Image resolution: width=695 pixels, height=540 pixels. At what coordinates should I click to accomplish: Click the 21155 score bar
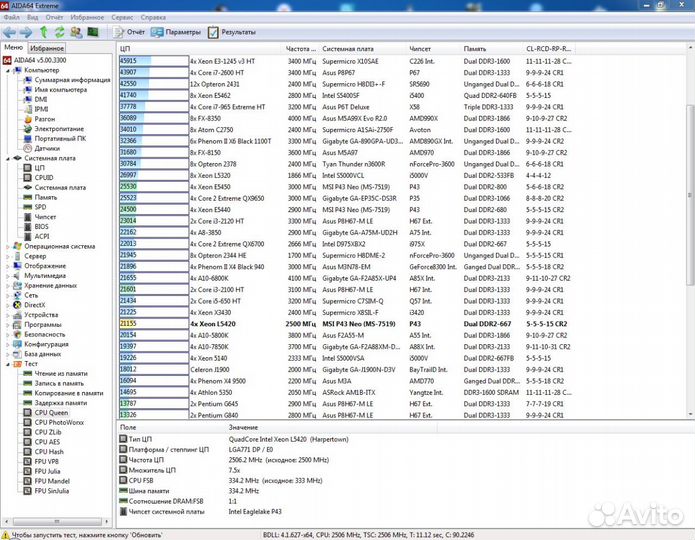(x=154, y=324)
